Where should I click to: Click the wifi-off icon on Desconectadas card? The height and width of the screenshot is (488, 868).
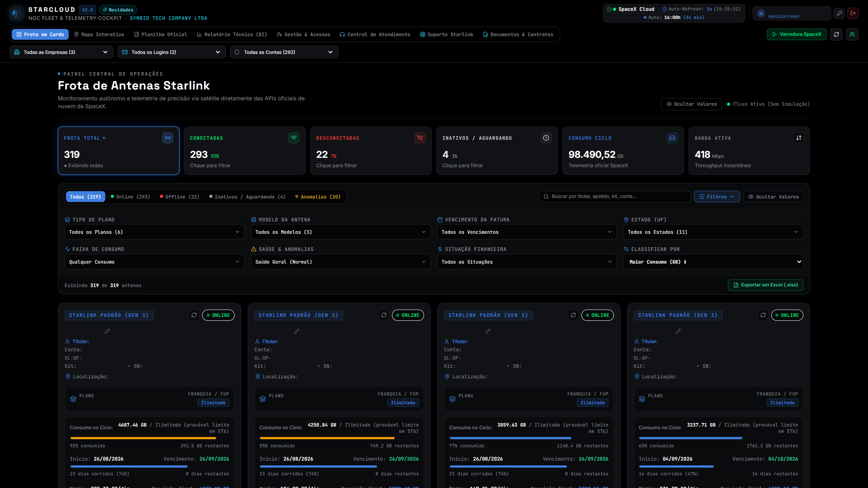point(420,138)
